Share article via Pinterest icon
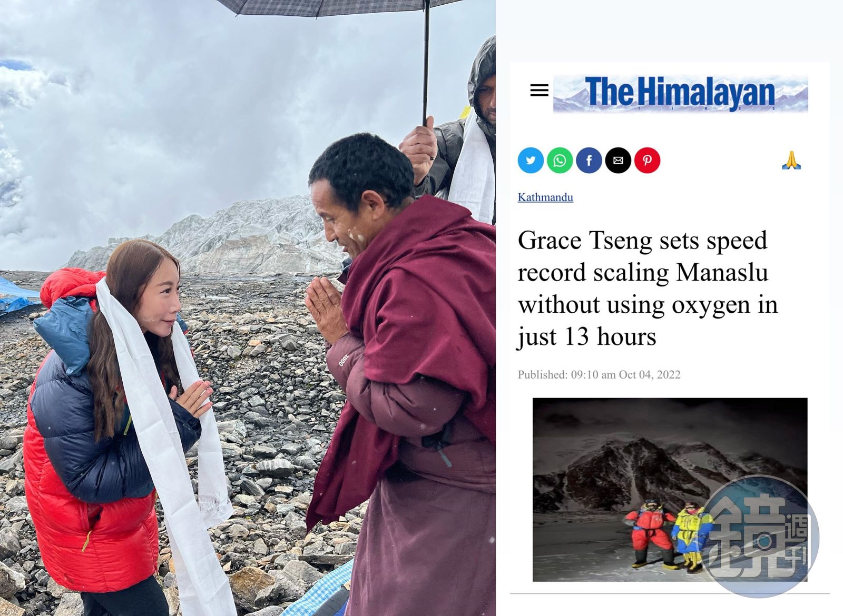The width and height of the screenshot is (843, 616). (x=647, y=161)
